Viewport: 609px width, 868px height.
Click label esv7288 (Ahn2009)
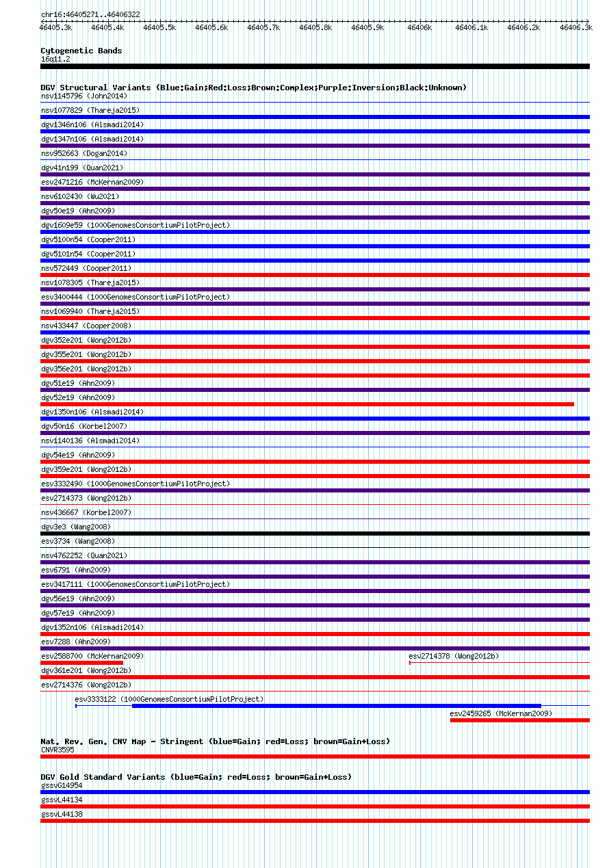76,642
